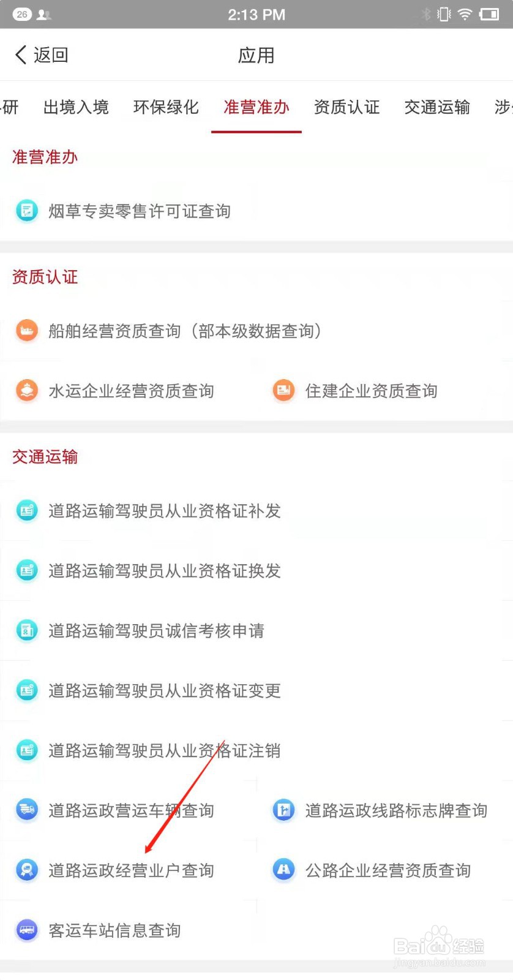The width and height of the screenshot is (513, 980).
Task: Tap the 道路运政经营业户查询 badge icon
Action: pyautogui.click(x=27, y=870)
